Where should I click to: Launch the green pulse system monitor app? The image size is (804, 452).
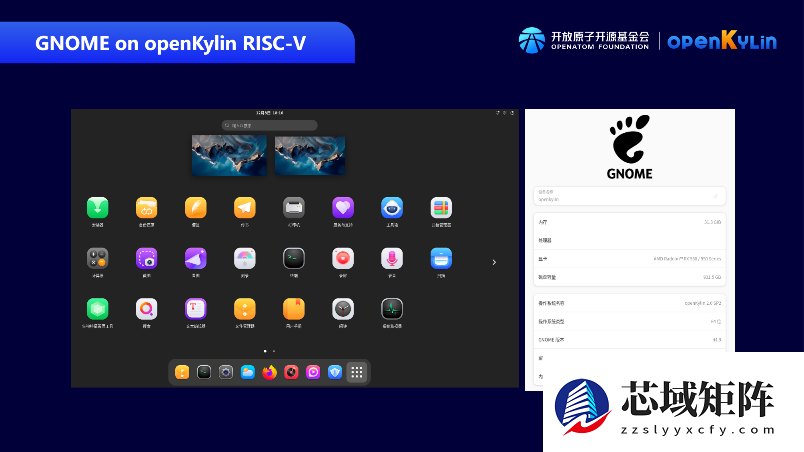pyautogui.click(x=392, y=309)
